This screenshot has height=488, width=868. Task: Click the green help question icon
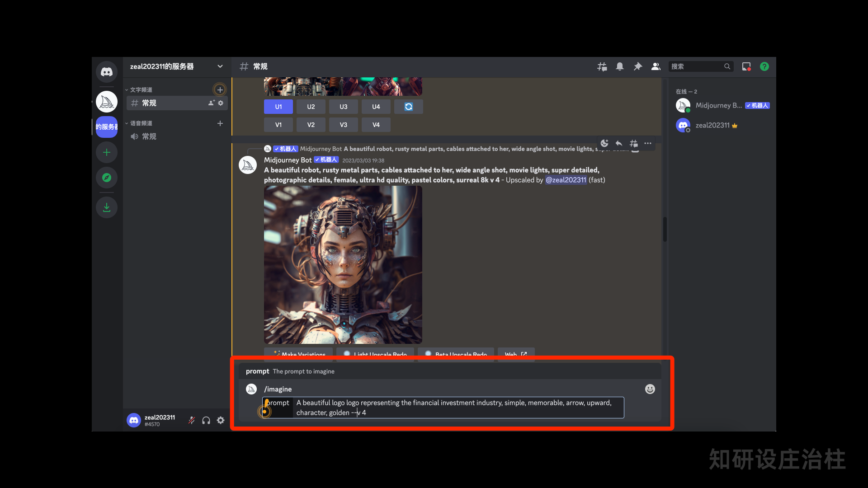tap(764, 66)
